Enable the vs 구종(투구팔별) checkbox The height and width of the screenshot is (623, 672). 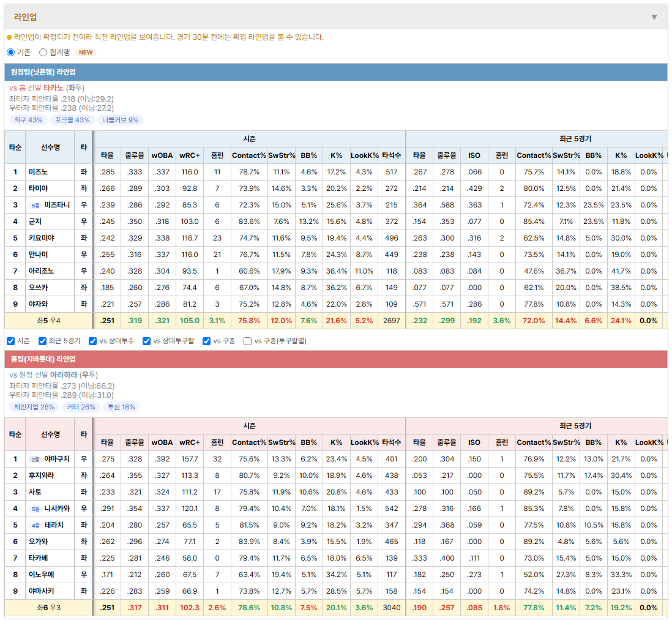247,341
